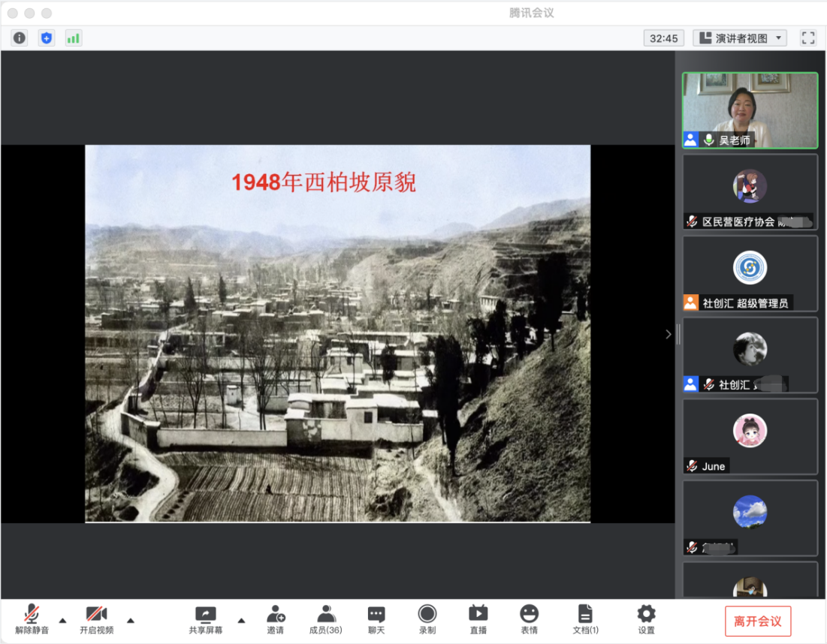Check the green network signal icon
Image resolution: width=827 pixels, height=644 pixels.
73,38
